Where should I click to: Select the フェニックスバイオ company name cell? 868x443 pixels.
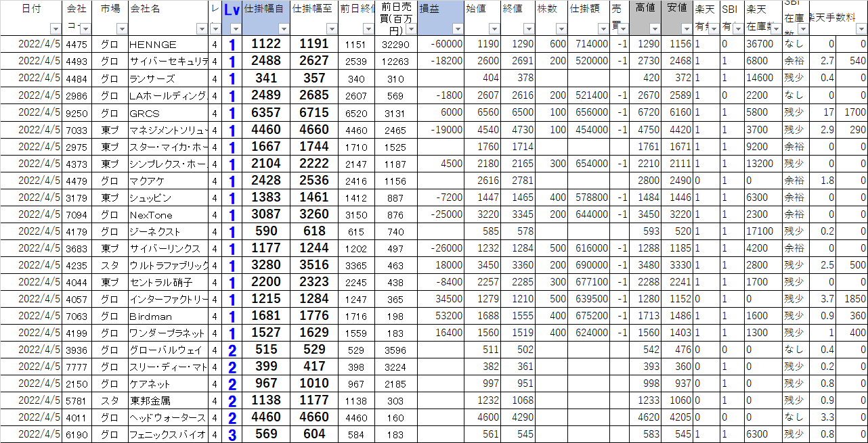click(x=169, y=434)
